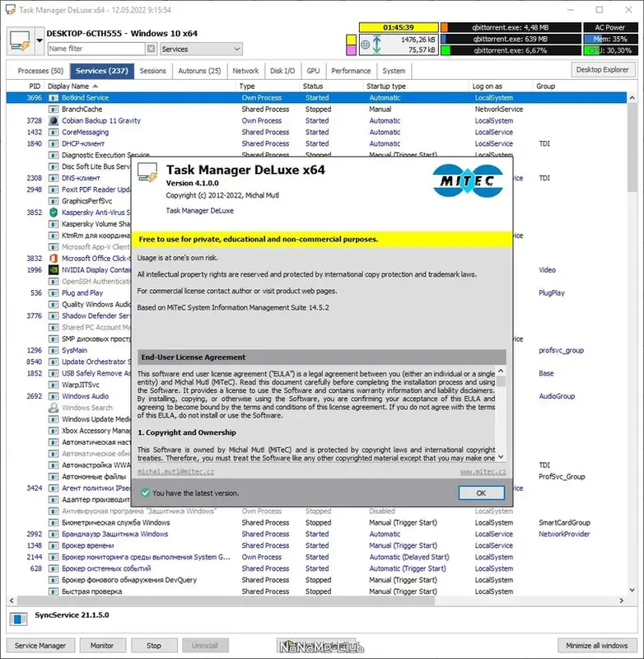This screenshot has height=659, width=644.
Task: Click into the Name filter field
Action: 96,49
